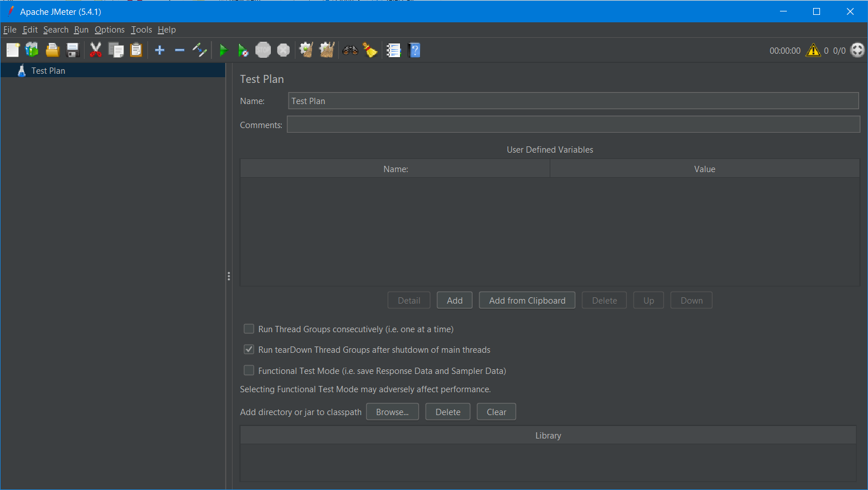Collapse all tree nodes with minus icon

(x=179, y=50)
